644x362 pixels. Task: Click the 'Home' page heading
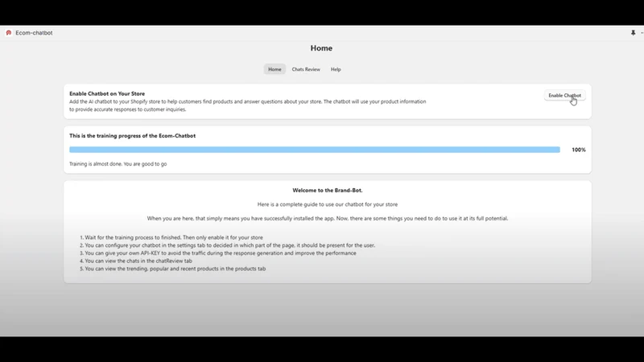tap(321, 48)
